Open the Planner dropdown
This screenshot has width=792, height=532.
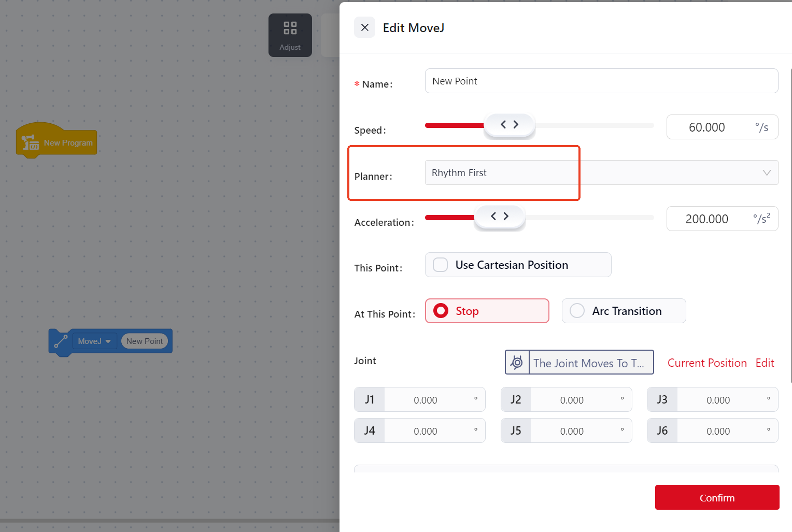coord(601,172)
